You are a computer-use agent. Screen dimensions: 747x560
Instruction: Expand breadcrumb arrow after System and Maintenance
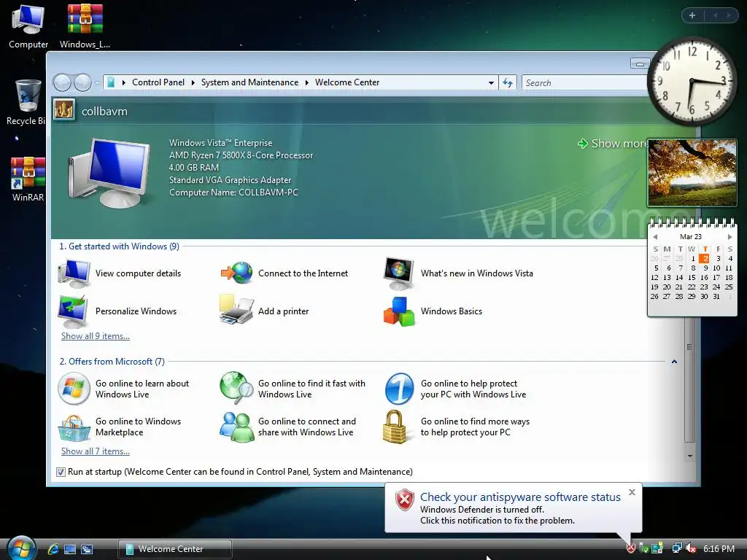point(307,83)
